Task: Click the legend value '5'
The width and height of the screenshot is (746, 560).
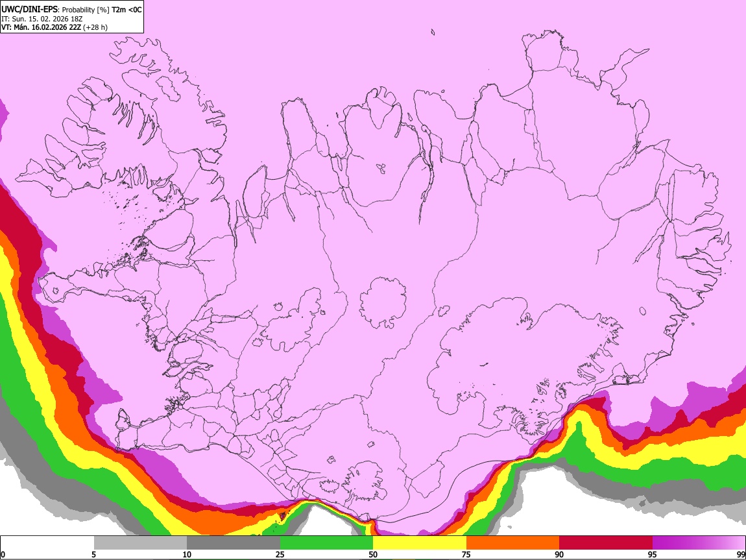Action: click(x=93, y=554)
